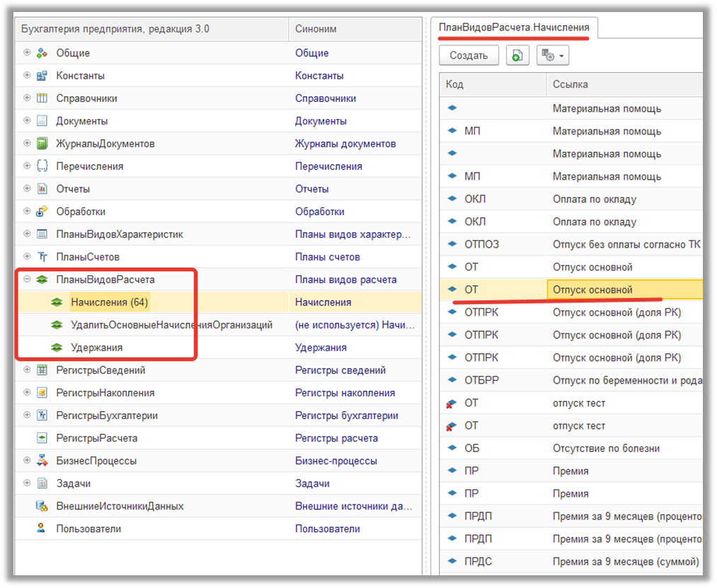This screenshot has height=588, width=717.
Task: Select the Удержания tree item
Action: (96, 347)
